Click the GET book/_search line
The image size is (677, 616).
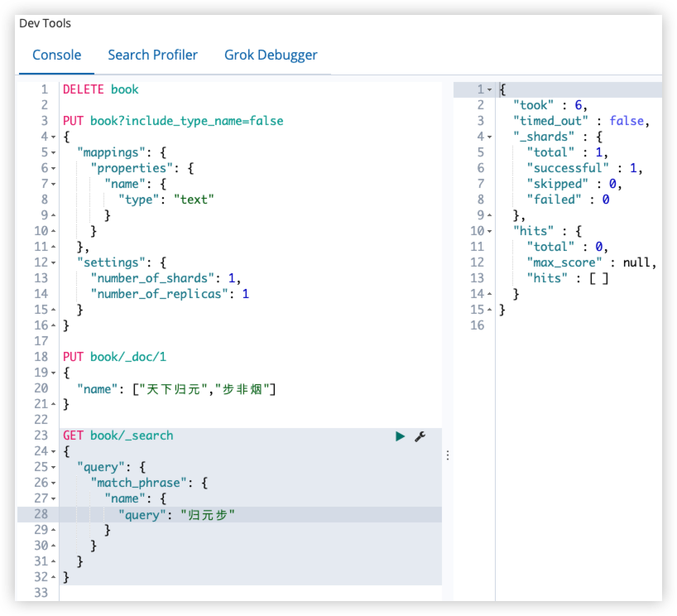pos(118,436)
